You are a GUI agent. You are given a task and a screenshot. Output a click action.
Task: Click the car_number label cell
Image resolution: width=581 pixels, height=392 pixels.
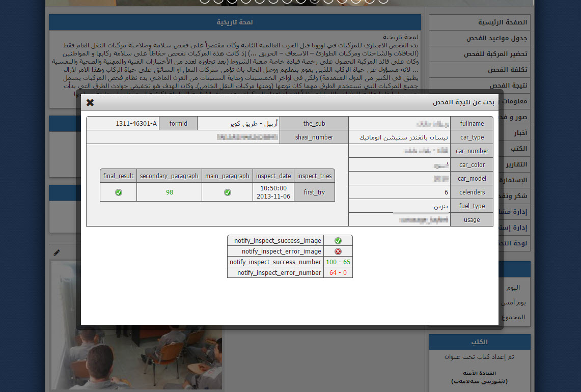[472, 151]
